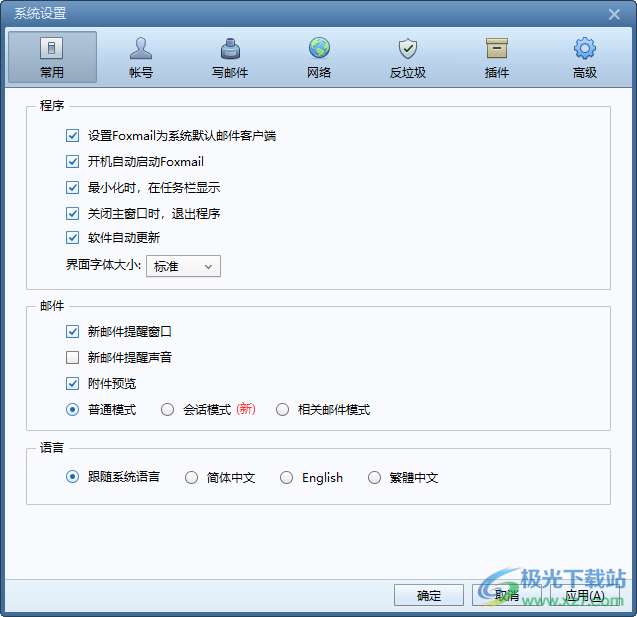This screenshot has height=617, width=637.
Task: Open the 界面字体大小 dropdown showing 标准
Action: point(183,266)
